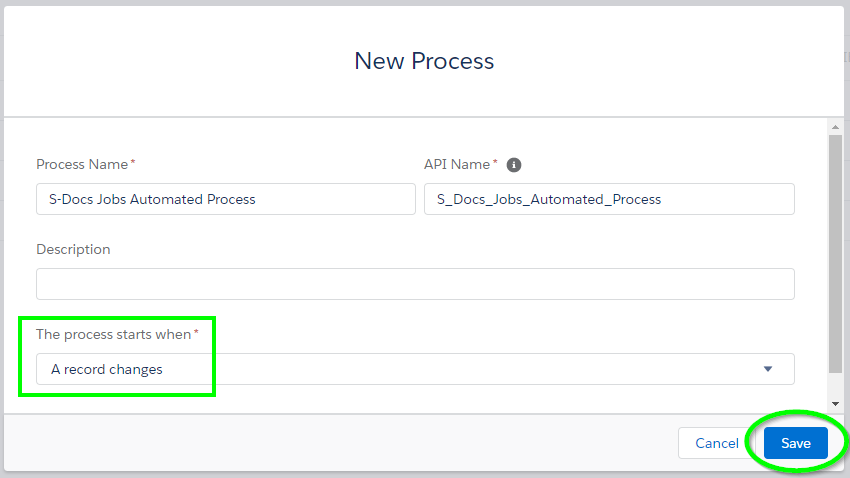Focus the Process Name text field
The width and height of the screenshot is (850, 478).
click(x=226, y=199)
